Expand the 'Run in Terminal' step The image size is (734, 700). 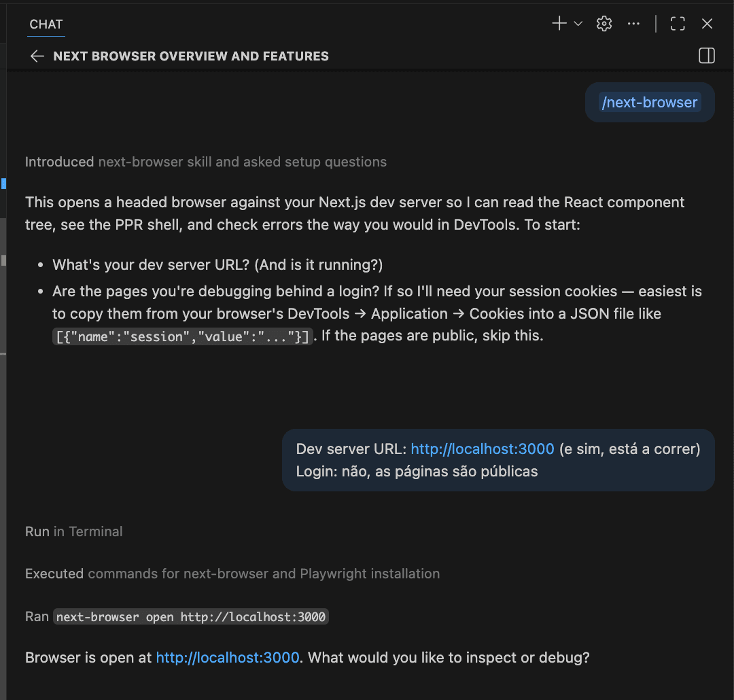tap(74, 531)
